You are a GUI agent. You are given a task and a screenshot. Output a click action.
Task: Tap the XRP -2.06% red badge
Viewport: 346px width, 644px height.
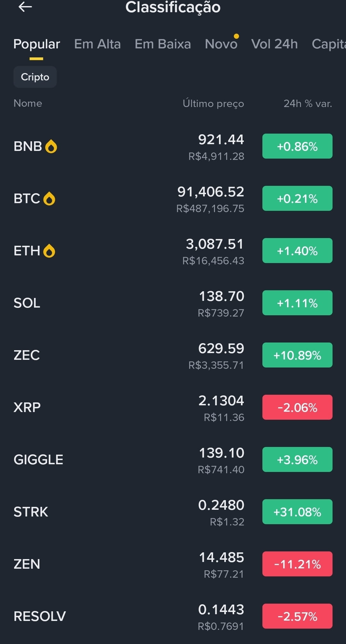coord(297,407)
